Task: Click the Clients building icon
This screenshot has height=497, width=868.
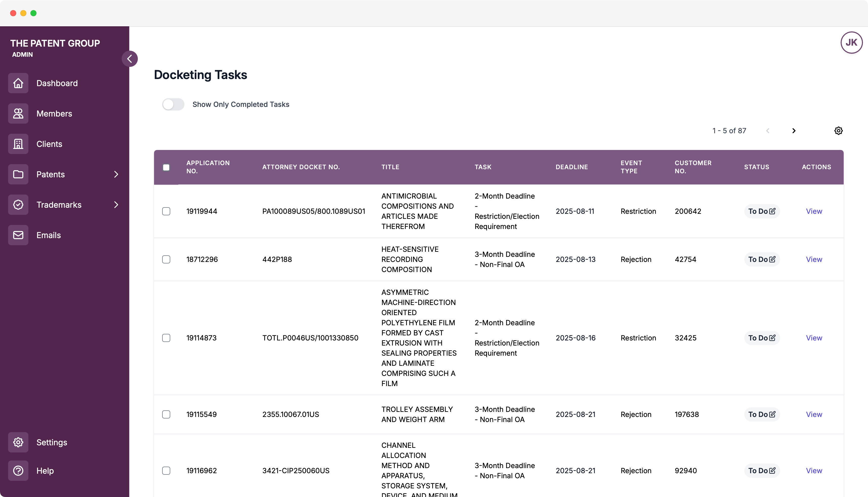Action: pos(18,144)
